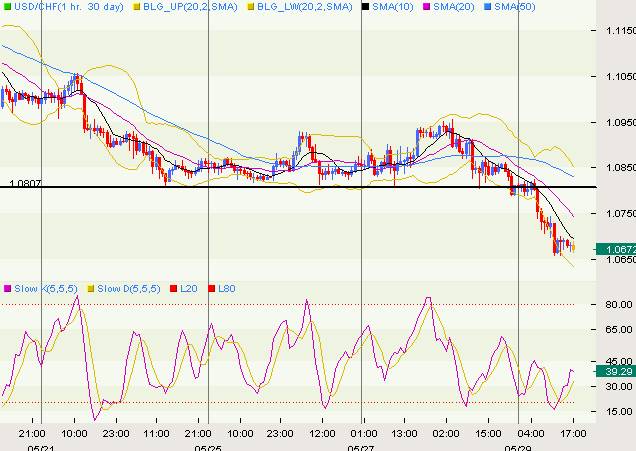Click the current price tag 1.0672

[x=616, y=249]
